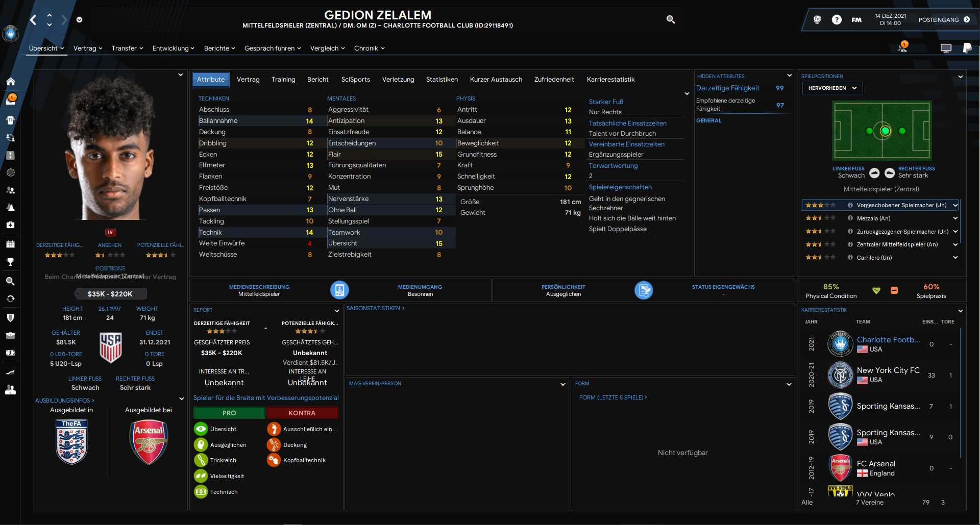This screenshot has height=525, width=980.
Task: Click info icon for Carrilero (Un) role
Action: click(850, 258)
